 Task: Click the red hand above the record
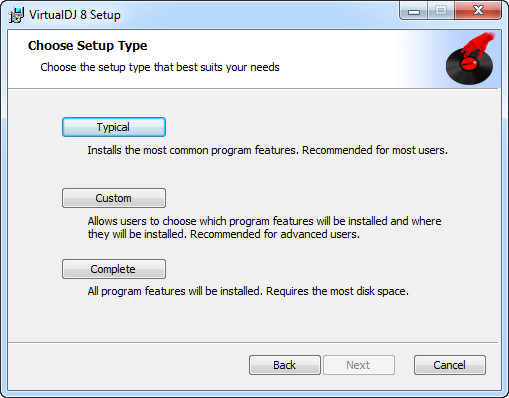(478, 45)
